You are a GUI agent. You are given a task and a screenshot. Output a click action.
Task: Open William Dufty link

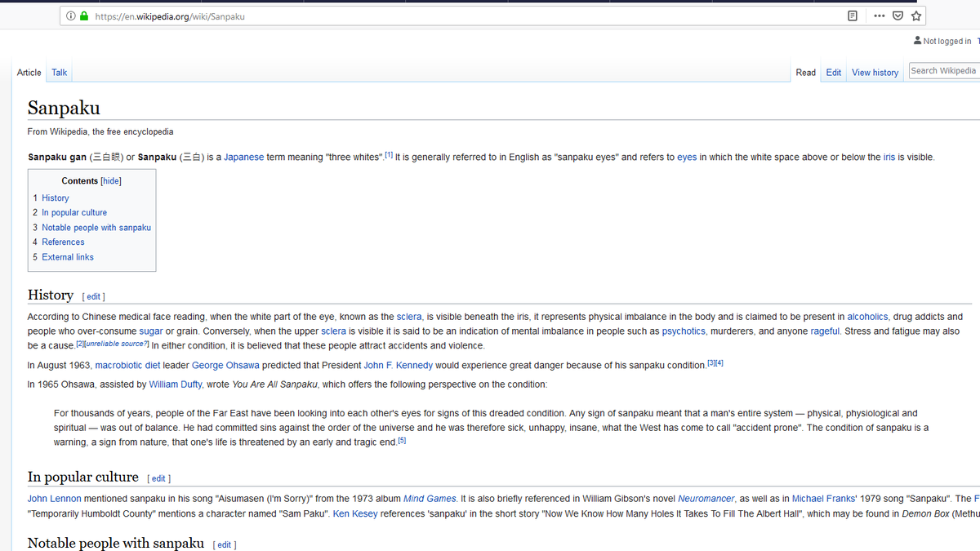[x=175, y=384]
